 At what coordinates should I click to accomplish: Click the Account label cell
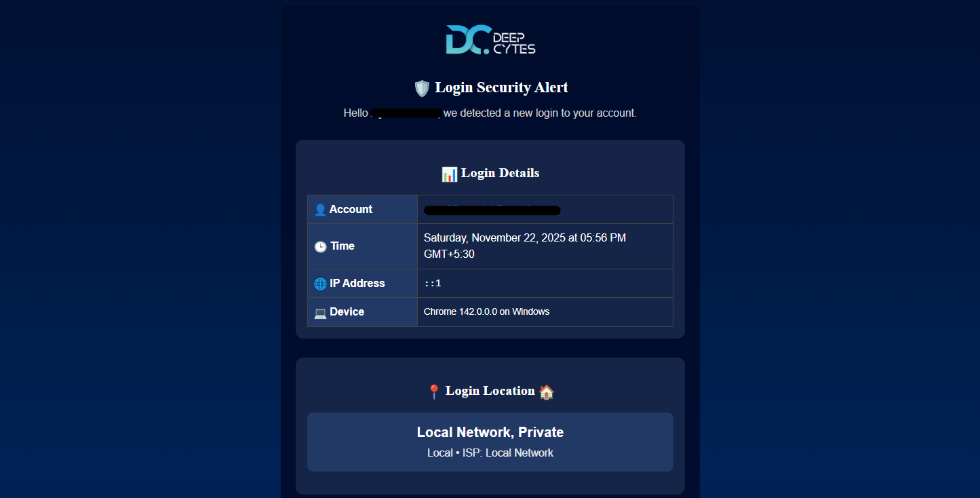(x=362, y=210)
